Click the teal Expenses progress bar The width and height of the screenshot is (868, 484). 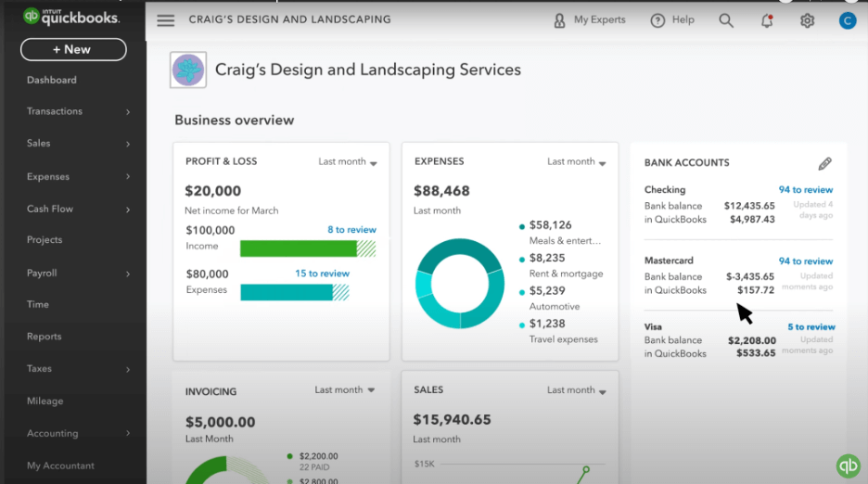295,292
